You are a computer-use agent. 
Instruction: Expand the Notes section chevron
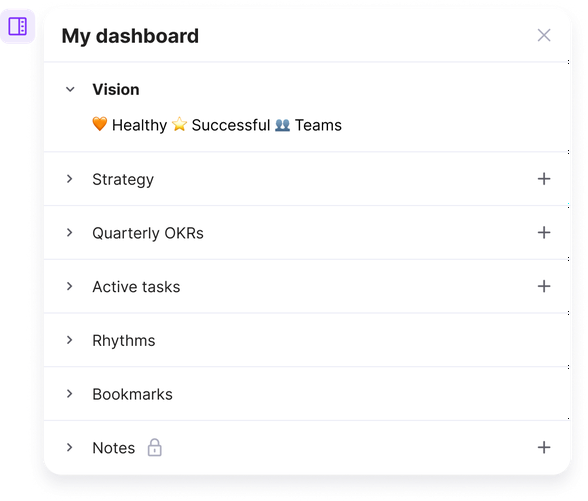pyautogui.click(x=70, y=447)
